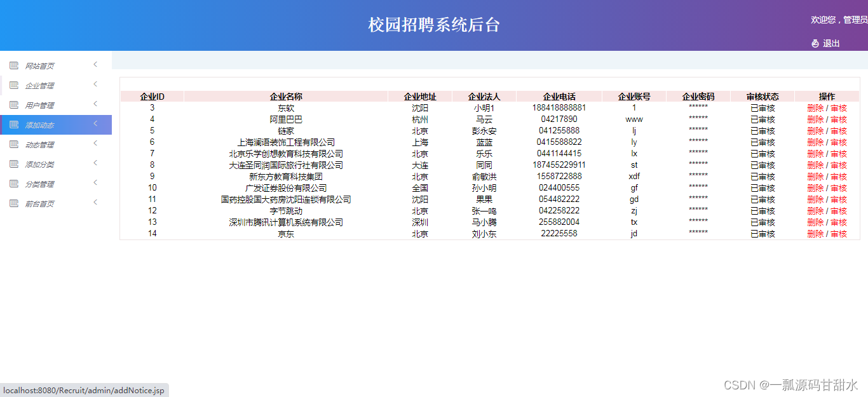The width and height of the screenshot is (868, 397).
Task: Click the grid icon beside 添加动态
Action: tap(14, 124)
